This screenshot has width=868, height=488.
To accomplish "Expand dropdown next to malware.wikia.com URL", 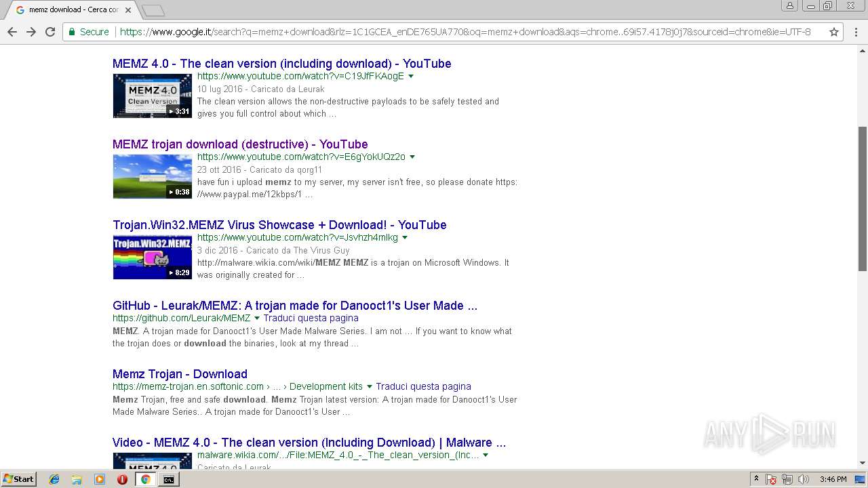I will coord(486,455).
